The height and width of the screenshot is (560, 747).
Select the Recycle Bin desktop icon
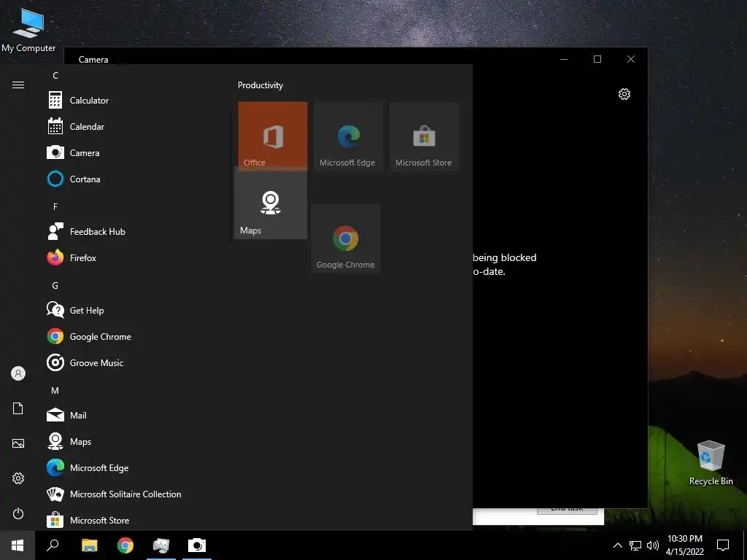tap(711, 463)
